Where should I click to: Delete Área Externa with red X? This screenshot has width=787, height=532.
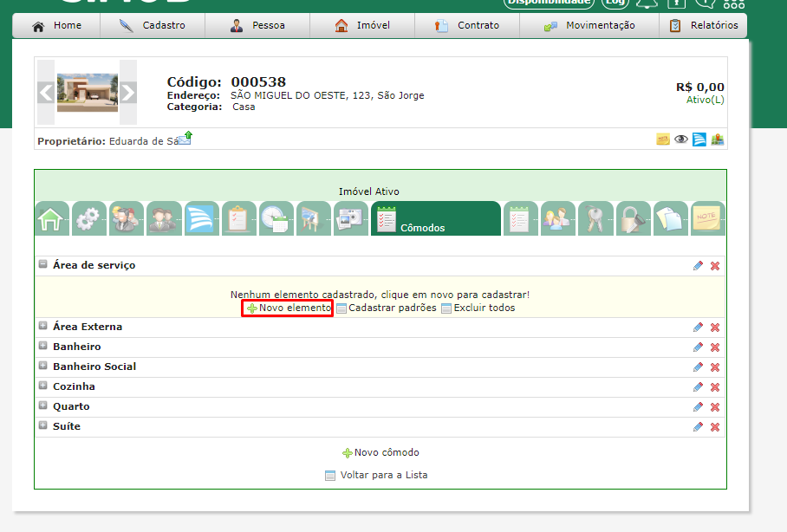click(x=715, y=328)
